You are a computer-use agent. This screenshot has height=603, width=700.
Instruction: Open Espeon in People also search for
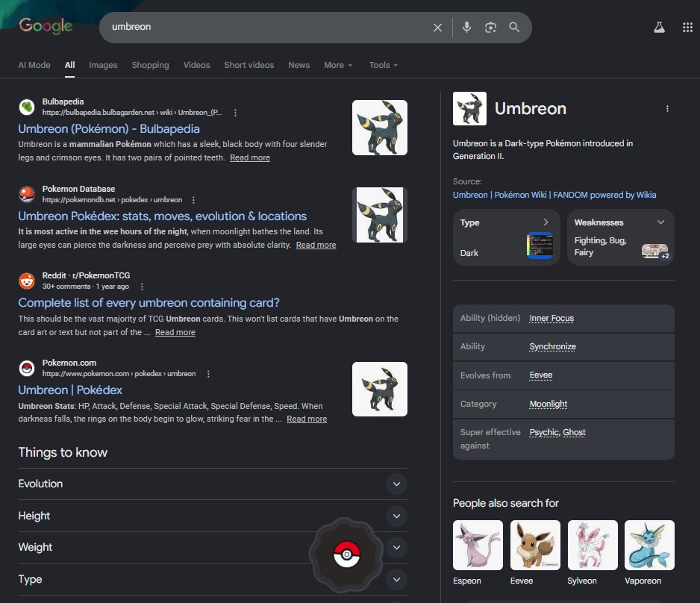478,553
